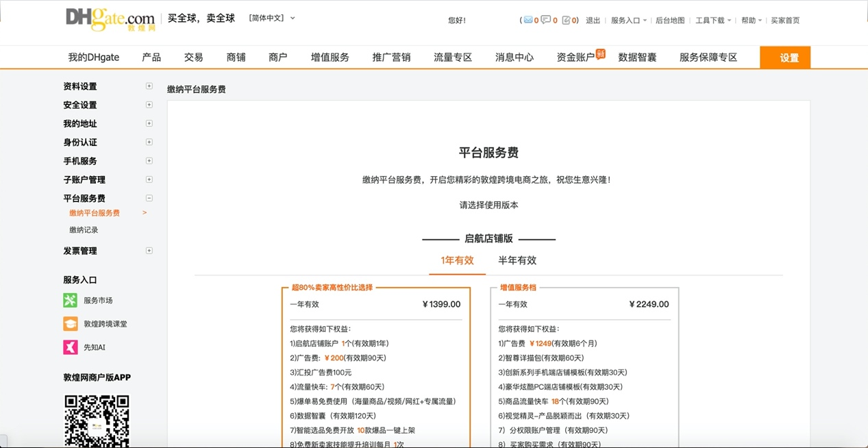
Task: Click 智尊详描包(有效期60天) benefit line
Action: pyautogui.click(x=541, y=358)
